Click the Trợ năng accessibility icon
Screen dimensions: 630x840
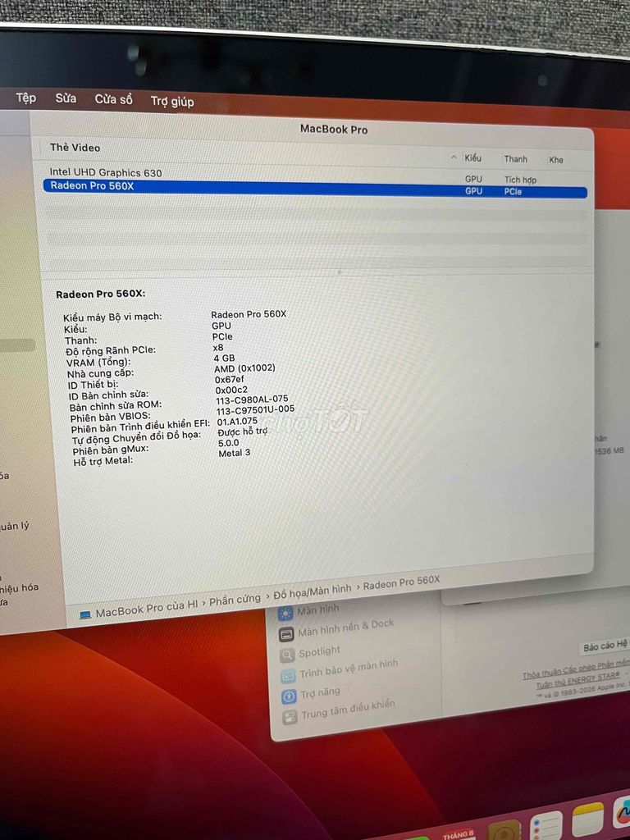289,696
